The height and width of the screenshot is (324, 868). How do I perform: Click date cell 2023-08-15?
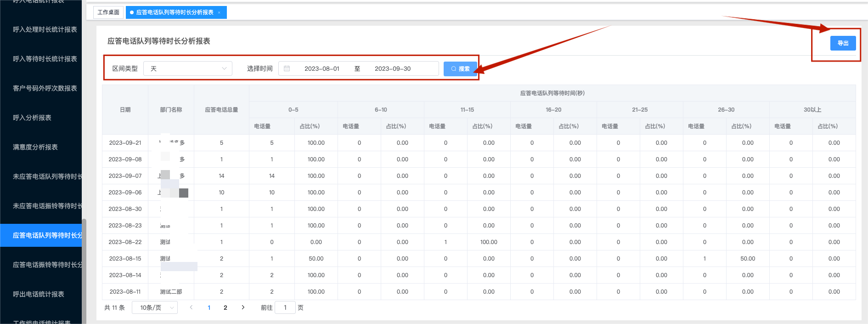pos(125,259)
